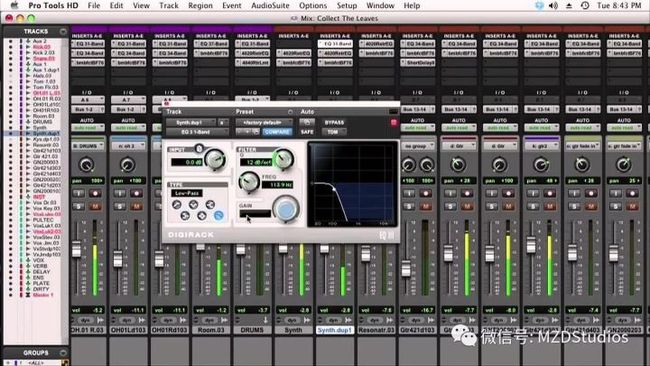The width and height of the screenshot is (650, 366).
Task: Open the Track menu
Action: pos(168,5)
